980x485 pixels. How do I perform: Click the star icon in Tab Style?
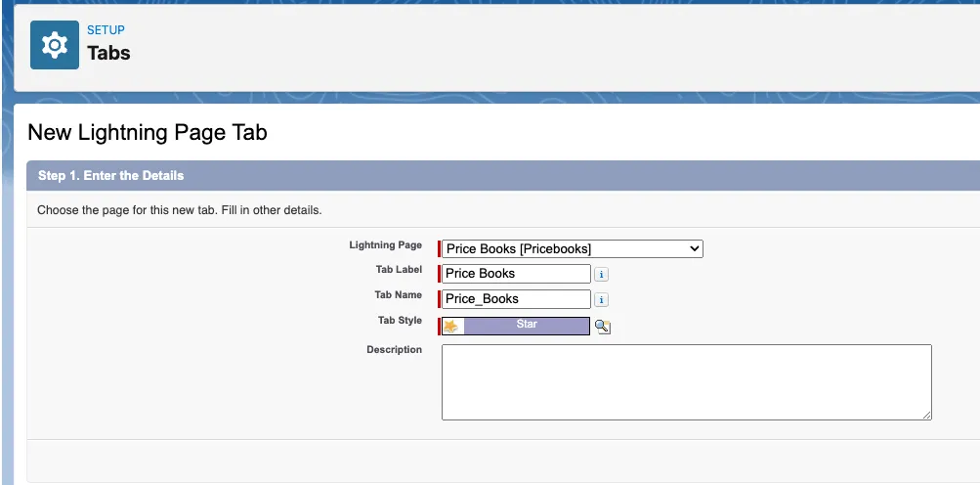(x=452, y=326)
